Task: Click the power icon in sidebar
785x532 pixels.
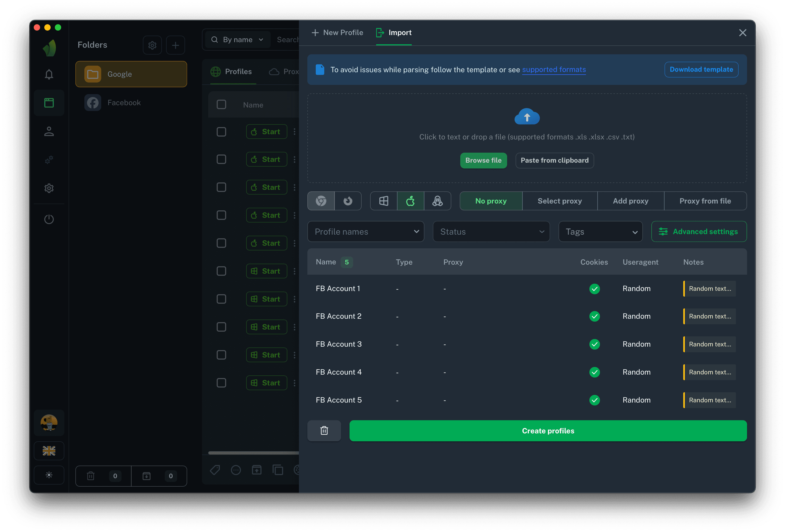Action: click(49, 219)
